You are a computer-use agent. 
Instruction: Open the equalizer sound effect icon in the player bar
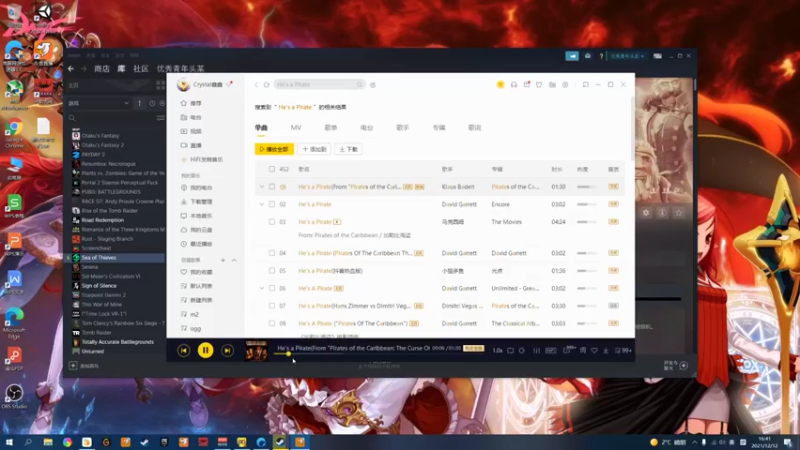[x=537, y=351]
